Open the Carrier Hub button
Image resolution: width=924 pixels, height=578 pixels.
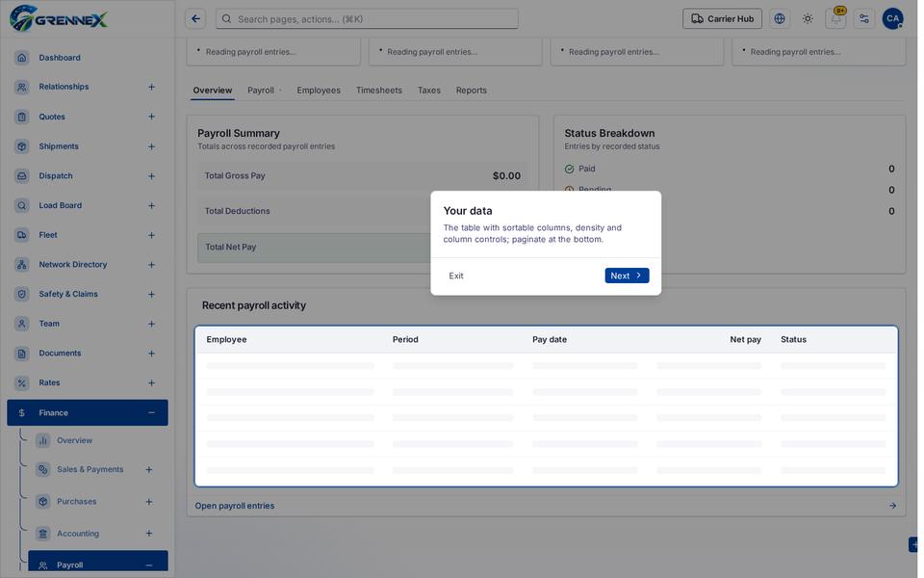coord(722,19)
